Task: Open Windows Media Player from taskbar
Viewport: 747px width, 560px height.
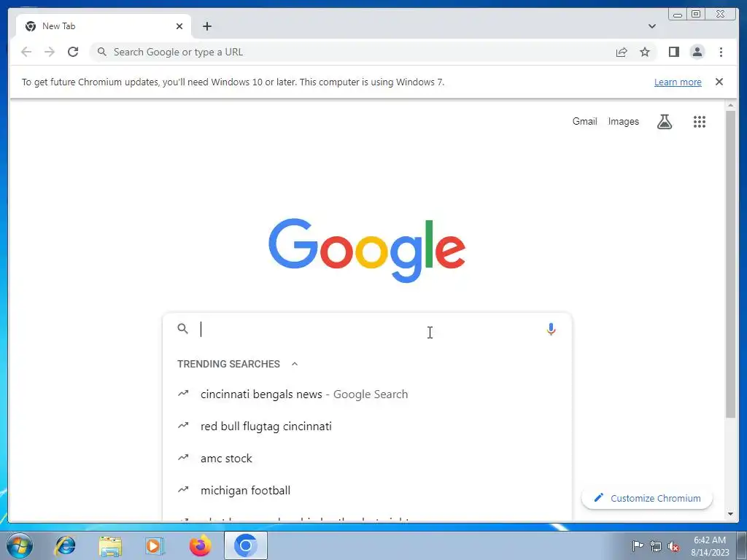Action: (155, 545)
